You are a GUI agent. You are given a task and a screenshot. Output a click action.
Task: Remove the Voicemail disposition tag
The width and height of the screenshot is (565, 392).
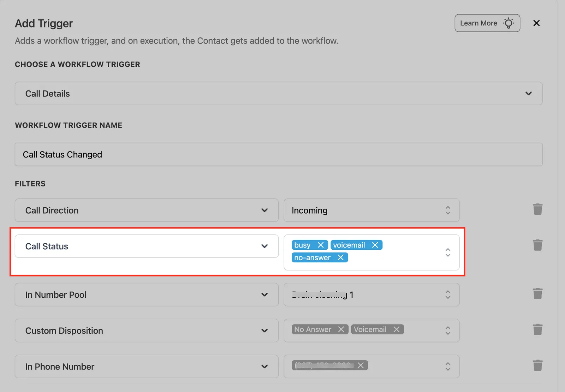pos(397,329)
